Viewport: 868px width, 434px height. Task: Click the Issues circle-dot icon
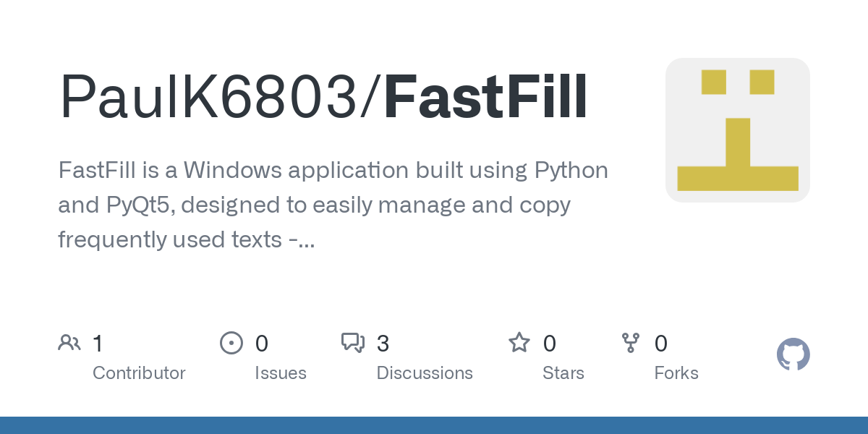coord(231,343)
